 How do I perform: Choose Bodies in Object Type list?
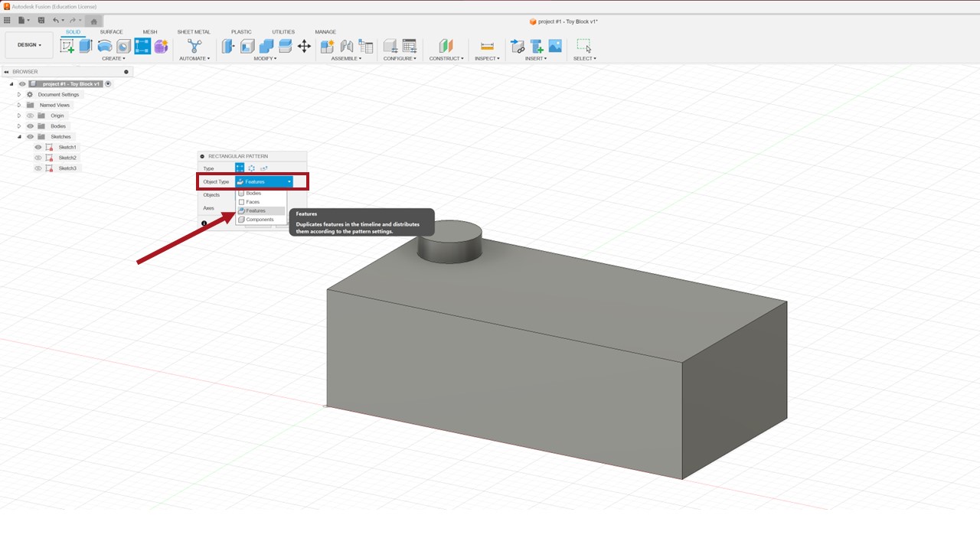click(x=261, y=194)
